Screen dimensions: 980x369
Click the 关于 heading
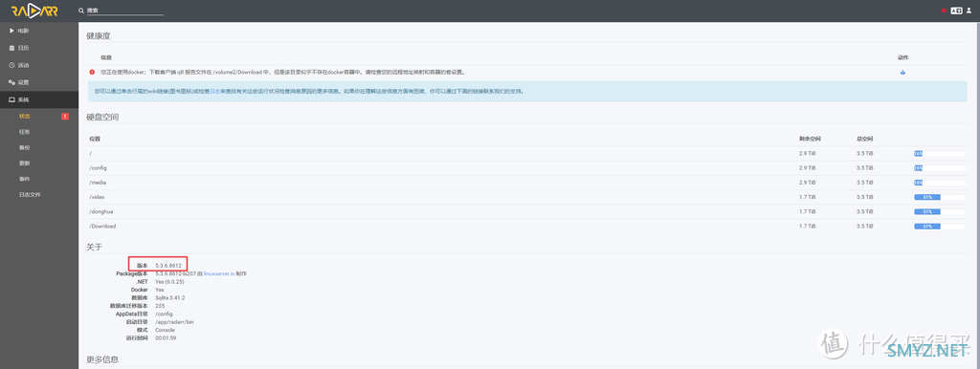coord(95,248)
